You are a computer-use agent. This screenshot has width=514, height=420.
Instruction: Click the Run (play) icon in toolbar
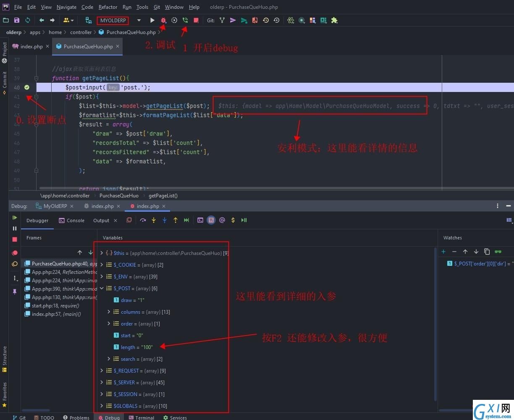[x=152, y=20]
